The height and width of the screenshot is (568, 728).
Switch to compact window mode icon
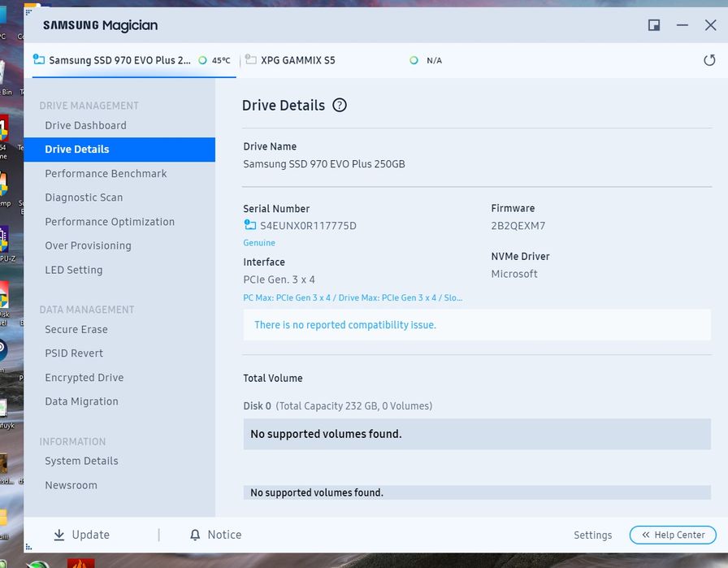click(654, 25)
